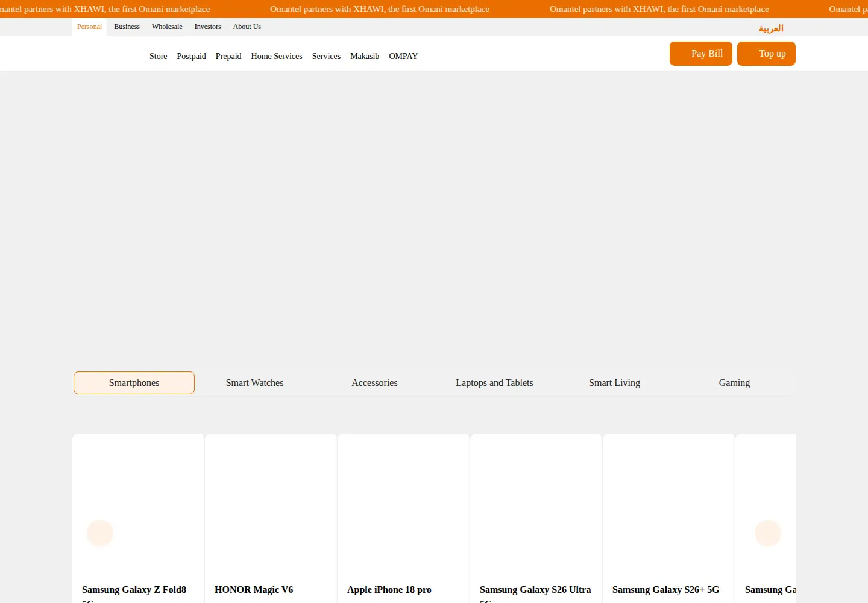868x603 pixels.
Task: Select the Smart Living category tab
Action: (614, 383)
